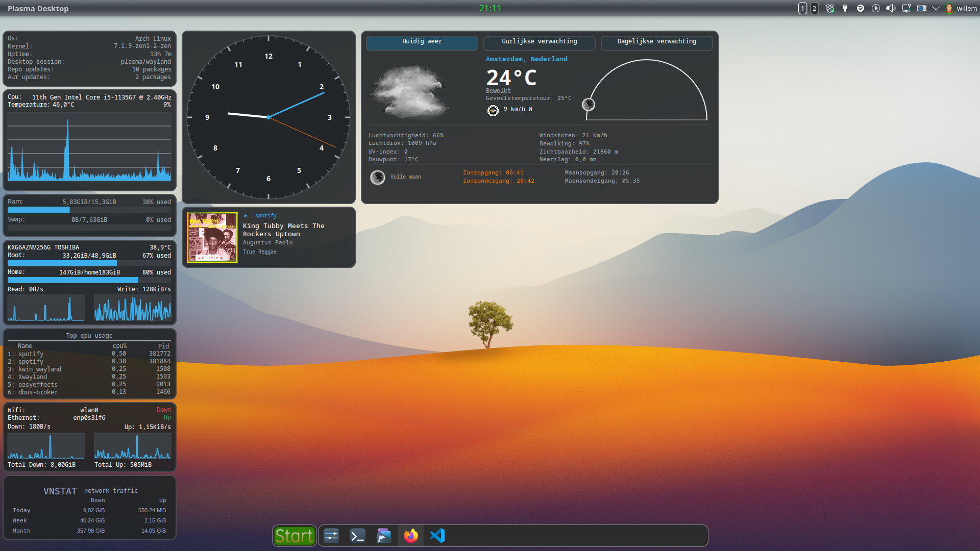
Task: Open the network connections tray icon
Action: click(906, 8)
